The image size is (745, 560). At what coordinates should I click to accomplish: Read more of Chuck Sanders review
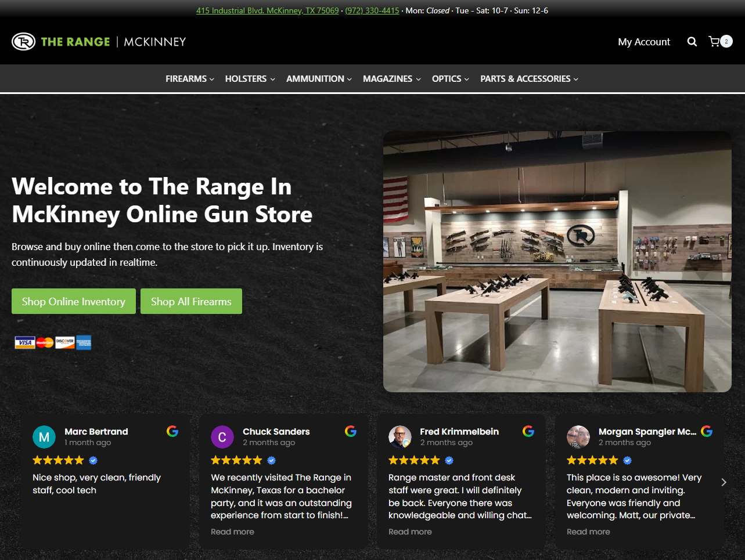(232, 532)
